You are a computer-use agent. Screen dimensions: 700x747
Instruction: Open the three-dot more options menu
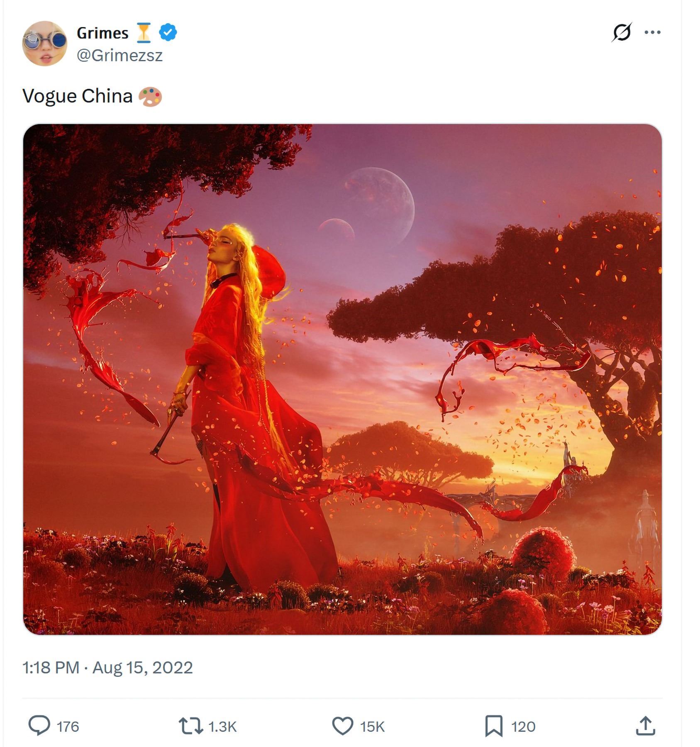[x=652, y=32]
